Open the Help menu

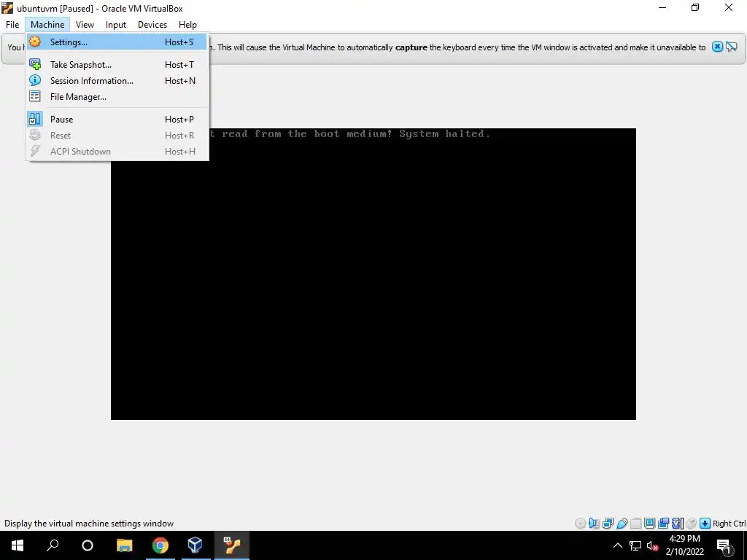point(187,24)
